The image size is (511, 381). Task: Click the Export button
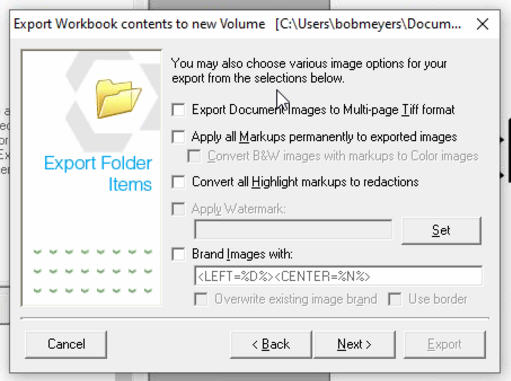coord(445,344)
